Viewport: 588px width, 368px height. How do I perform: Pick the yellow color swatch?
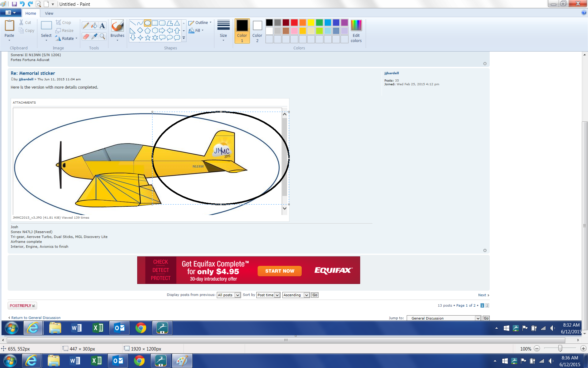[x=311, y=22]
